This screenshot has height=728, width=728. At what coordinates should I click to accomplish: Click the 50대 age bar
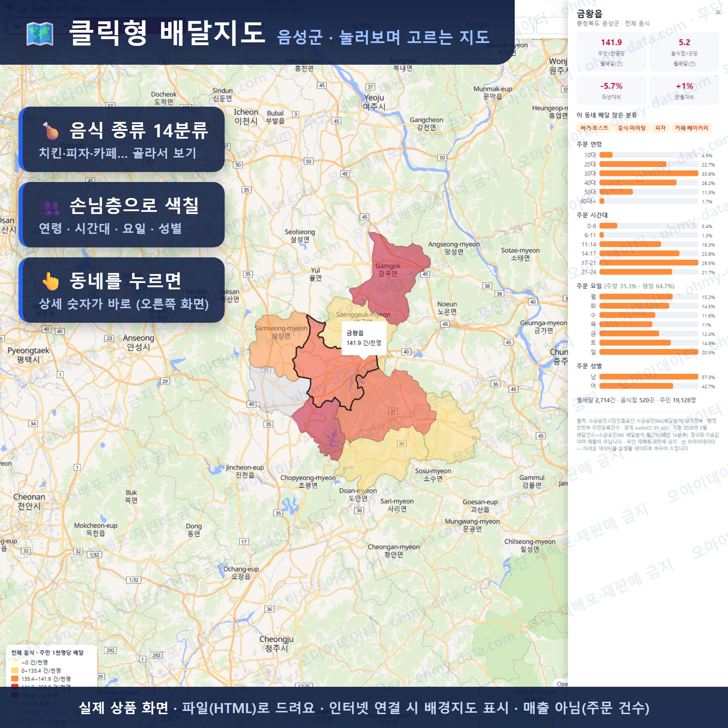(x=648, y=192)
